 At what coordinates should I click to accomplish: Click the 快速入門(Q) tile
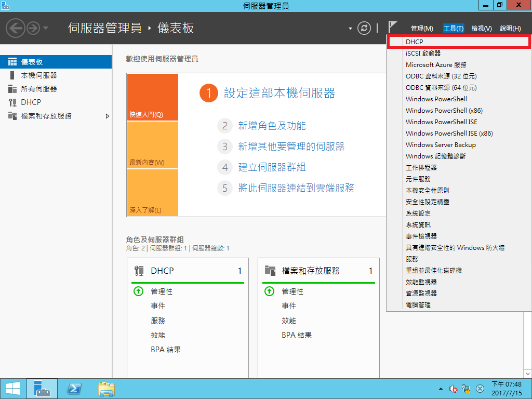tap(153, 97)
